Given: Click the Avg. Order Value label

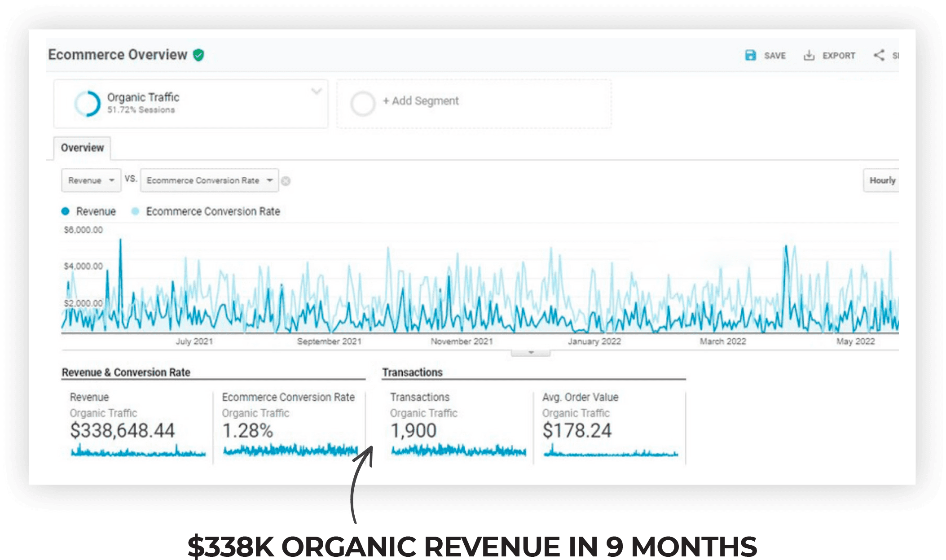Looking at the screenshot, I should tap(580, 397).
